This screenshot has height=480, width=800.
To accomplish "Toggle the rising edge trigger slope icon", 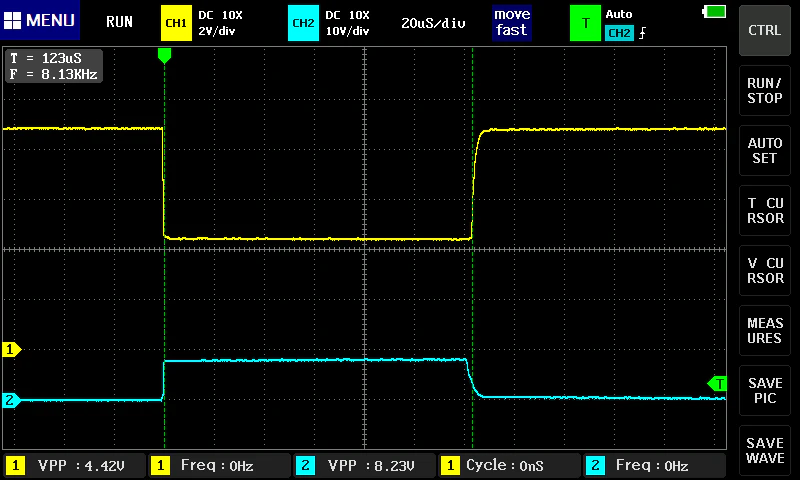I will [642, 33].
